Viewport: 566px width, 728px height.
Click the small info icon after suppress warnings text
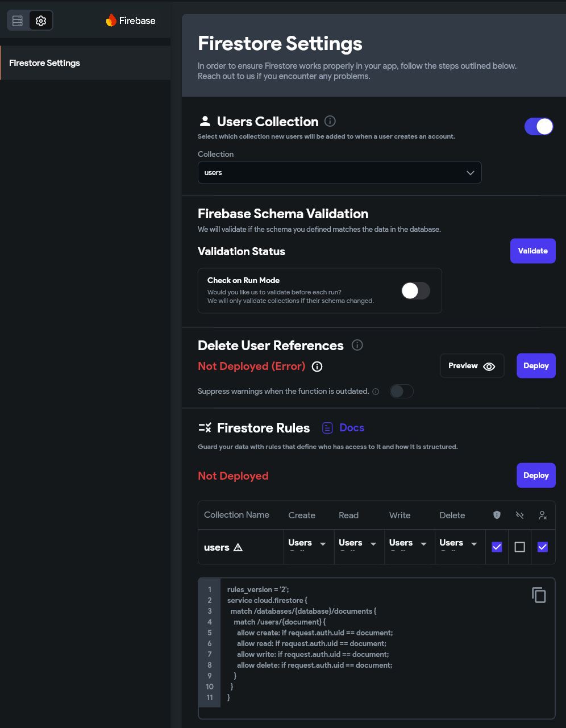pos(376,392)
